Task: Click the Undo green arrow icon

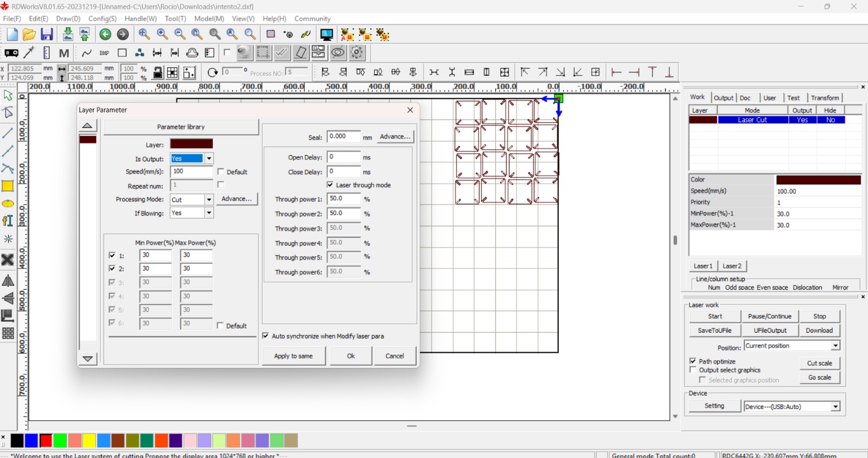Action: (x=105, y=35)
